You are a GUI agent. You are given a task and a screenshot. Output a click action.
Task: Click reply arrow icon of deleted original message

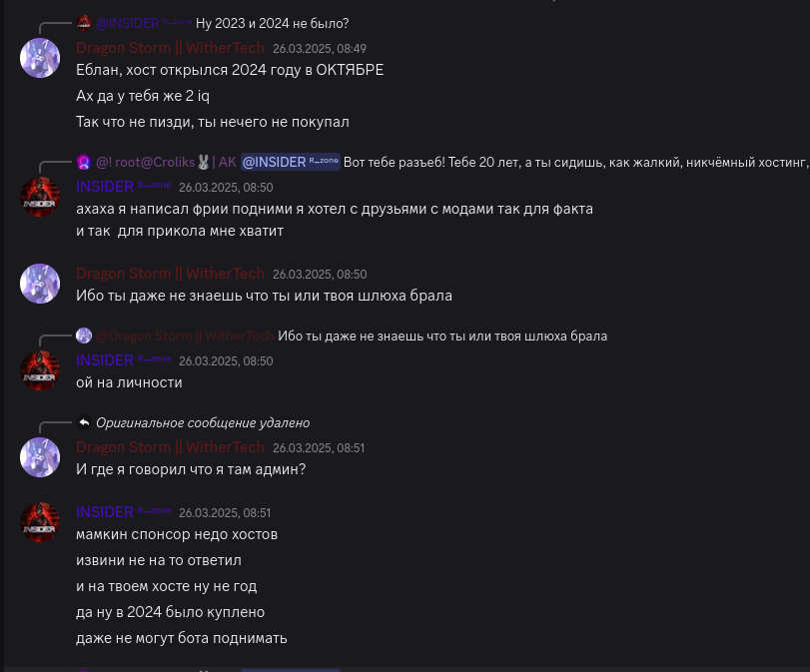[x=84, y=422]
